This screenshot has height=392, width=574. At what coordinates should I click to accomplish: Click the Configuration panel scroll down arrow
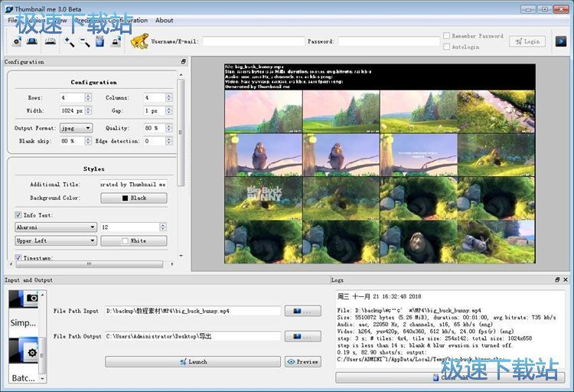coord(181,256)
